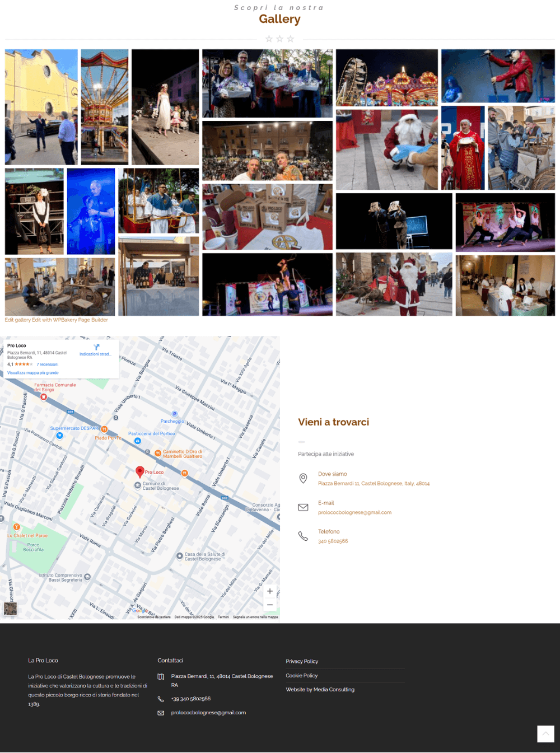The height and width of the screenshot is (753, 560).
Task: Click the map Termini link
Action: tap(223, 617)
